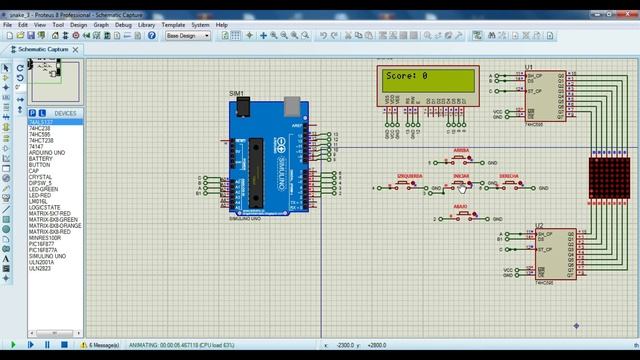Image resolution: width=640 pixels, height=360 pixels.
Task: Create a new project from toolbar
Action: pyautogui.click(x=10, y=36)
